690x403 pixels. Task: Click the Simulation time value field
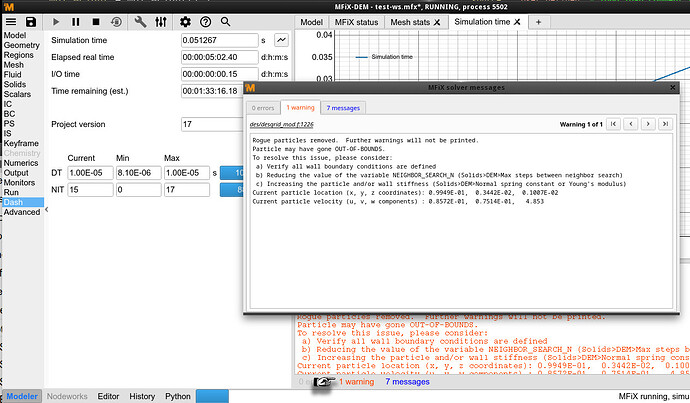(x=220, y=40)
